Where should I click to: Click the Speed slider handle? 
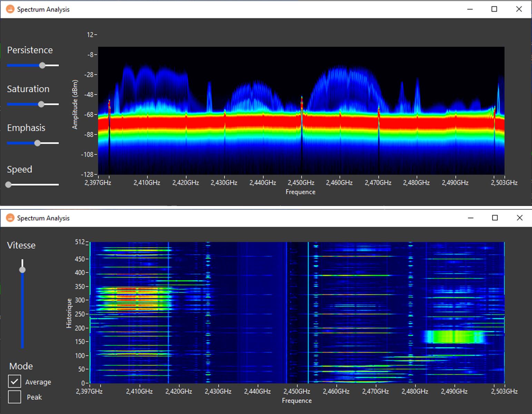(x=9, y=185)
